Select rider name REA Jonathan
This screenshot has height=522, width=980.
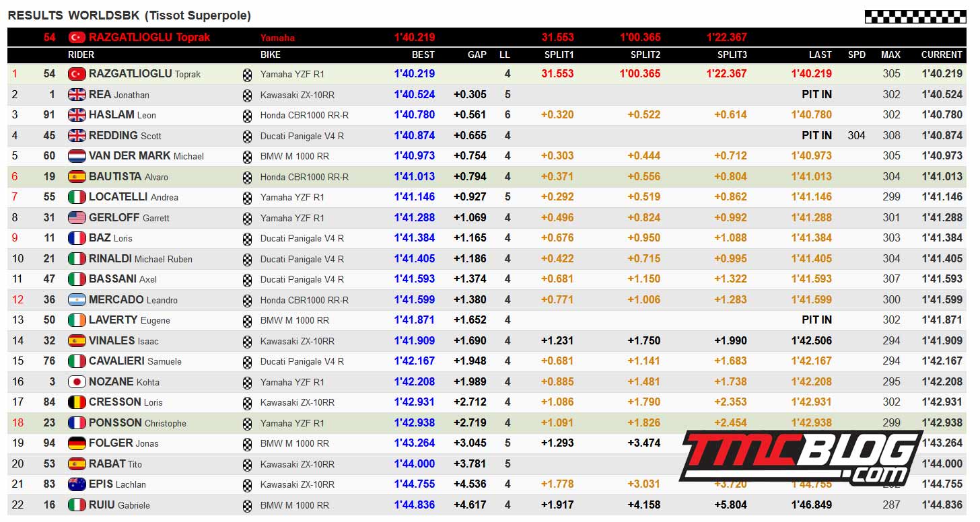click(119, 95)
